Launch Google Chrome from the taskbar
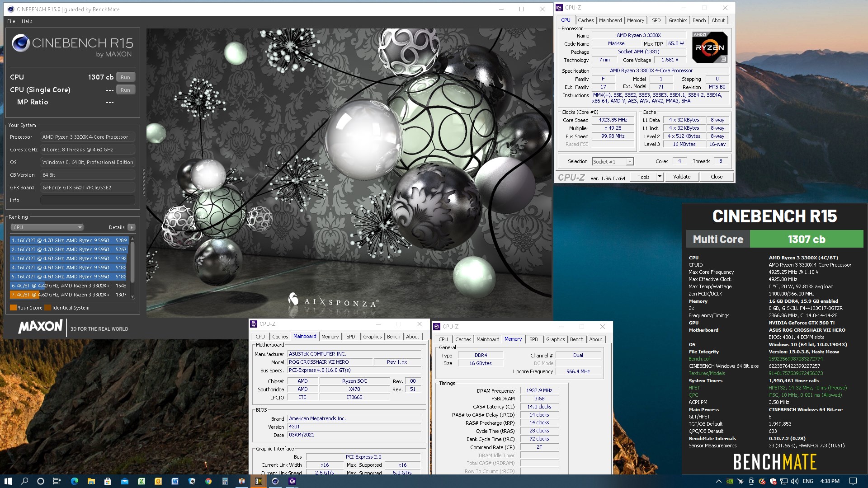 point(208,481)
